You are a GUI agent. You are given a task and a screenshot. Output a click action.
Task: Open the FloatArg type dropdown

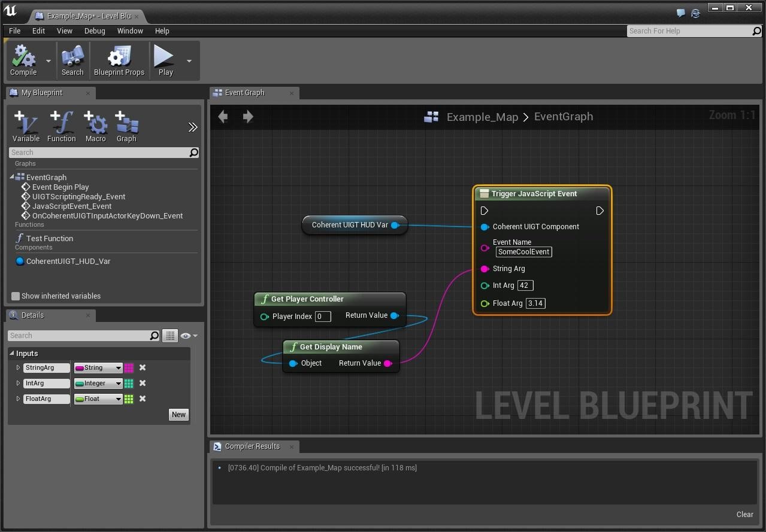pos(98,399)
